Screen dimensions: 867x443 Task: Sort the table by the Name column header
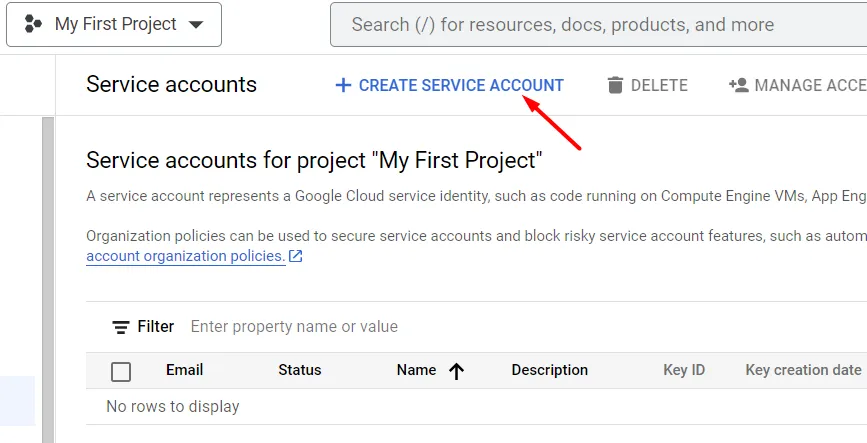(416, 369)
